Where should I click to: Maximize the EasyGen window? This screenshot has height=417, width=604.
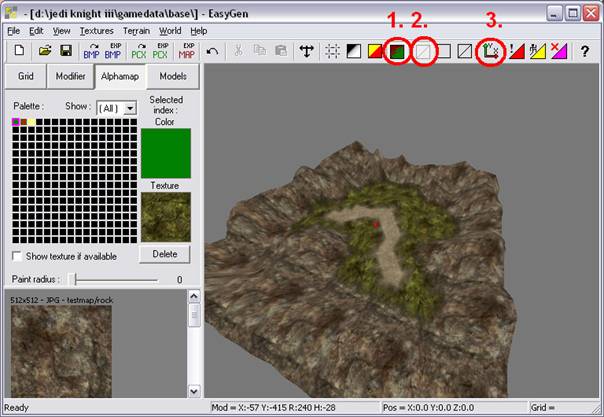point(573,13)
